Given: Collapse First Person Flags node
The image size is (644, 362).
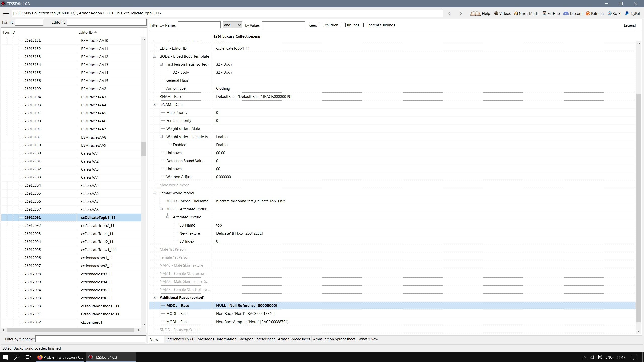Looking at the screenshot, I should (161, 64).
